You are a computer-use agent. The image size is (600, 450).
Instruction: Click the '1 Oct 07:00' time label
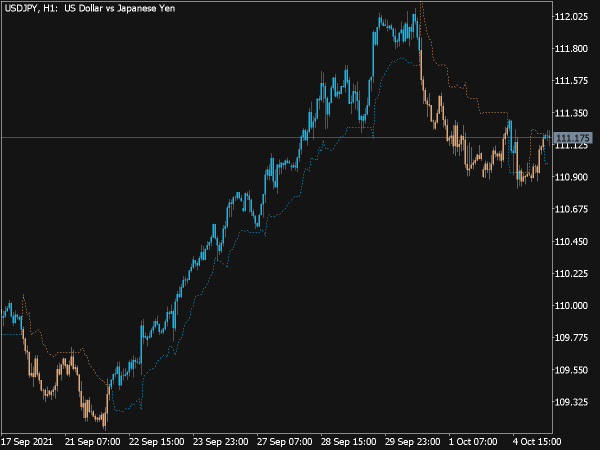click(473, 442)
